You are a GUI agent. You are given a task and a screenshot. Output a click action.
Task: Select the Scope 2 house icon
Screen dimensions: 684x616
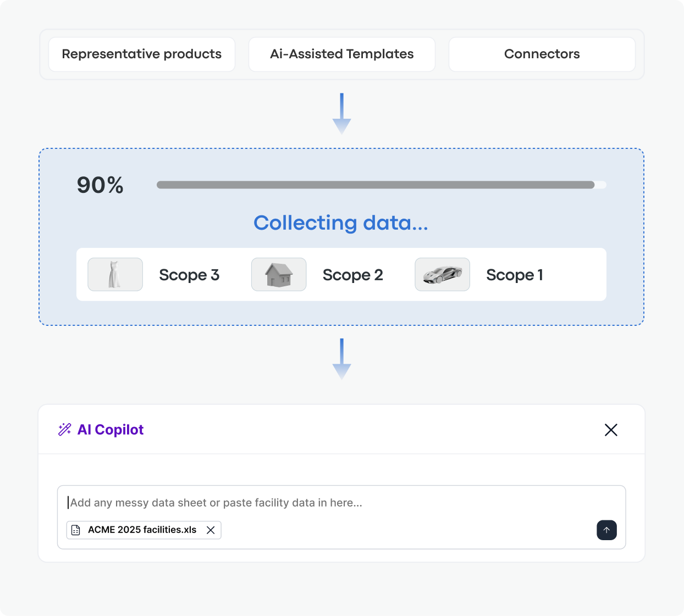click(279, 274)
